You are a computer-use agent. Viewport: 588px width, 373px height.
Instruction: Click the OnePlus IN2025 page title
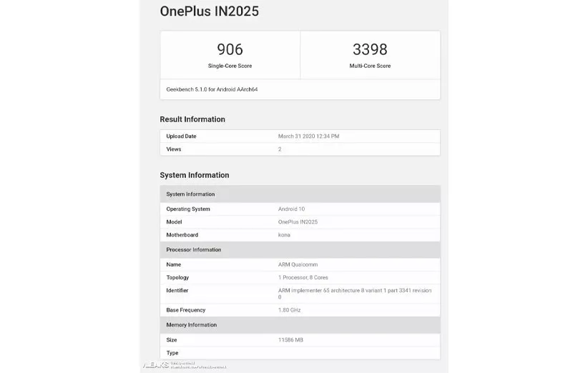coord(209,11)
